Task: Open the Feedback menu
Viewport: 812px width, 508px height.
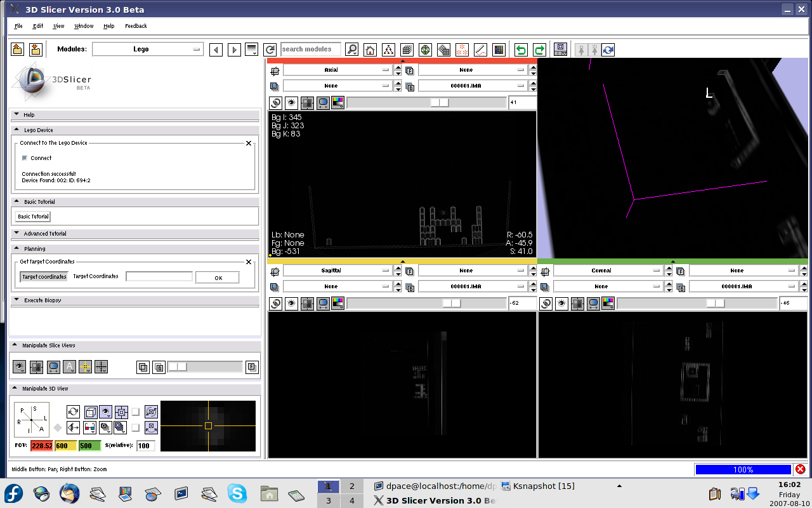Action: (136, 26)
